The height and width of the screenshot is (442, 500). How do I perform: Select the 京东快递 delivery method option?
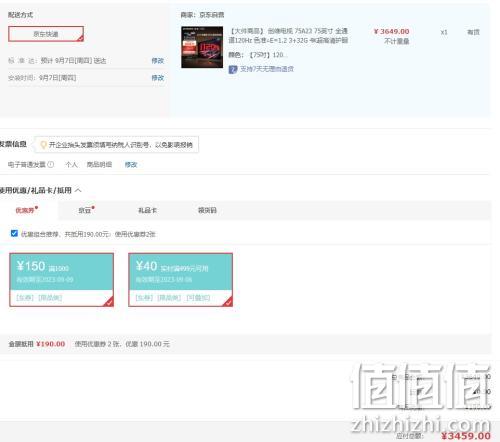tap(46, 34)
